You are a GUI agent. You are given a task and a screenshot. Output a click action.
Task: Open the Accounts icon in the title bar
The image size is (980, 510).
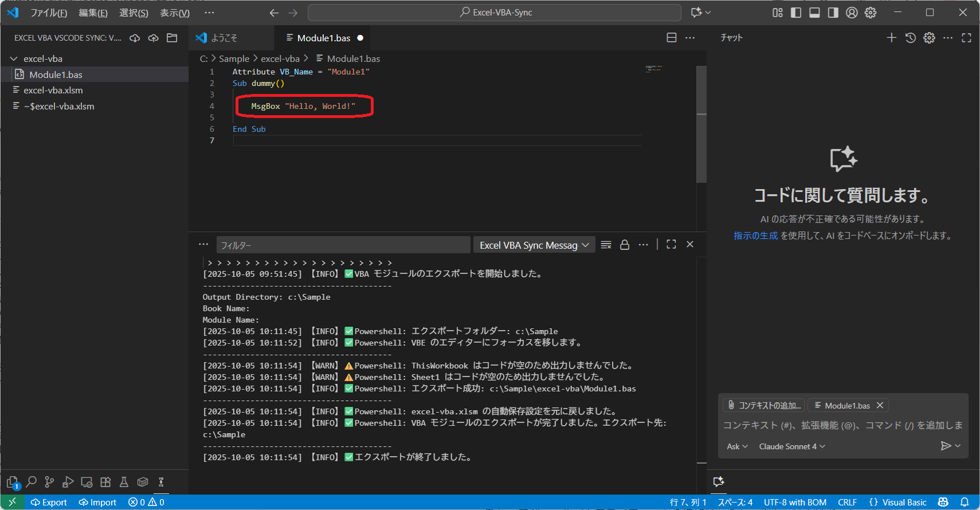click(x=852, y=13)
